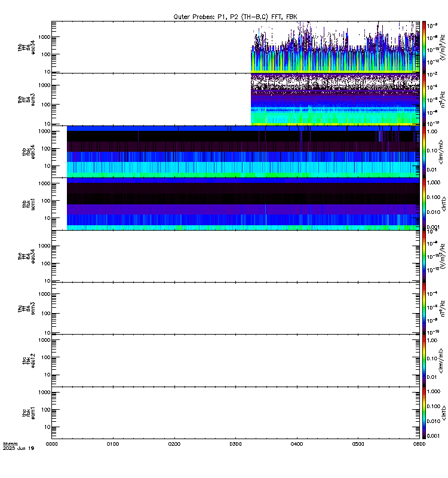Click the 0100 time tick label
Screen dimensions: 448x478
[x=113, y=444]
